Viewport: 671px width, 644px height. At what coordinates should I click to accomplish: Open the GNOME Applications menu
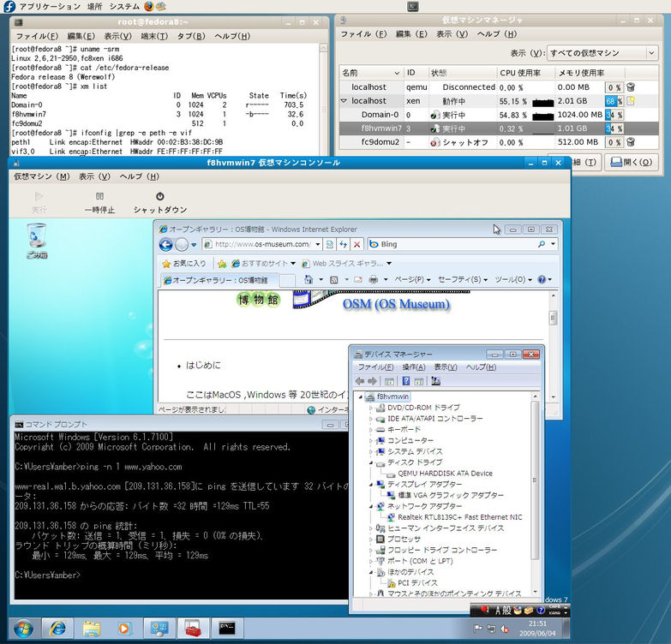point(50,6)
